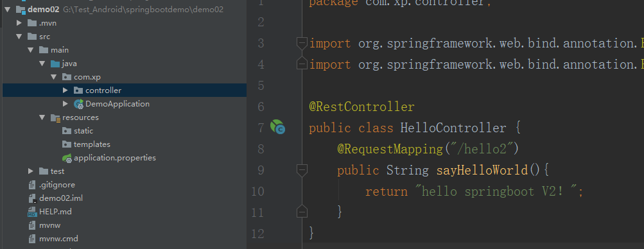Click the static folder icon

67,131
